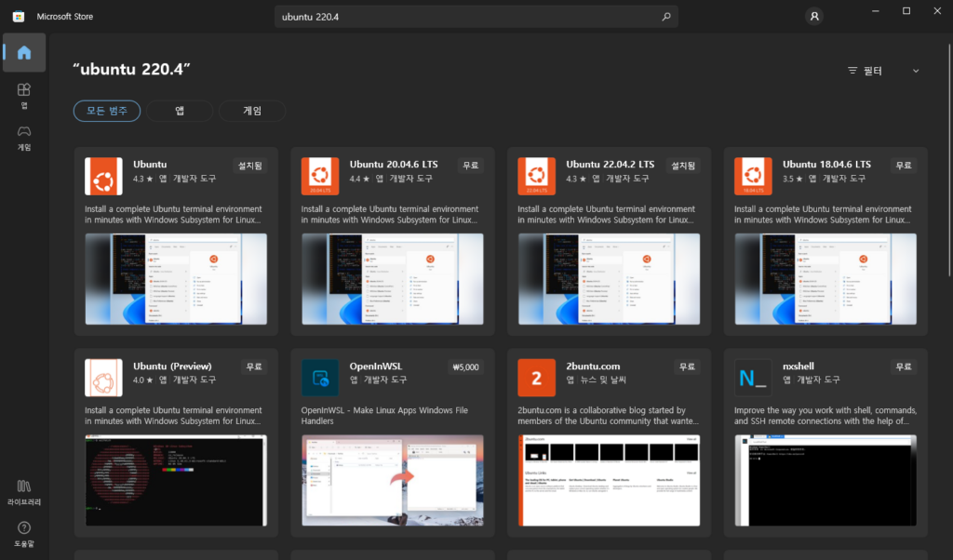Open the 앱 (Apps) sidebar section
The height and width of the screenshot is (560, 953).
point(23,96)
